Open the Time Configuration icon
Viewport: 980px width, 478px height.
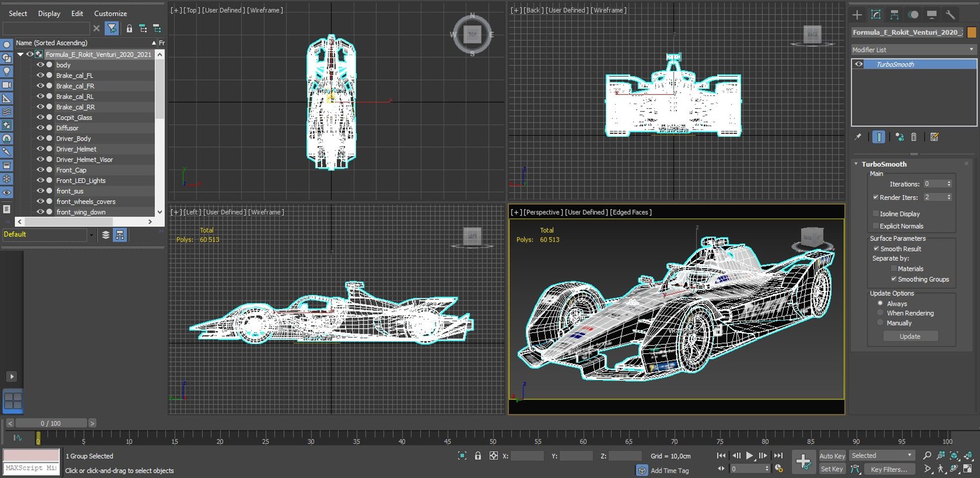pyautogui.click(x=778, y=468)
